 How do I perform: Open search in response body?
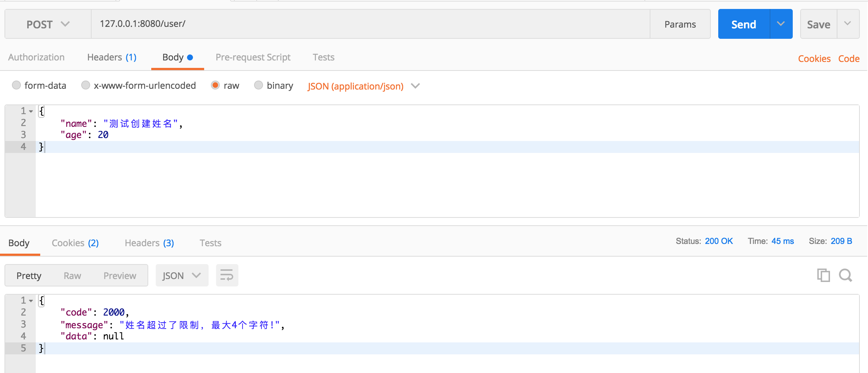(846, 275)
